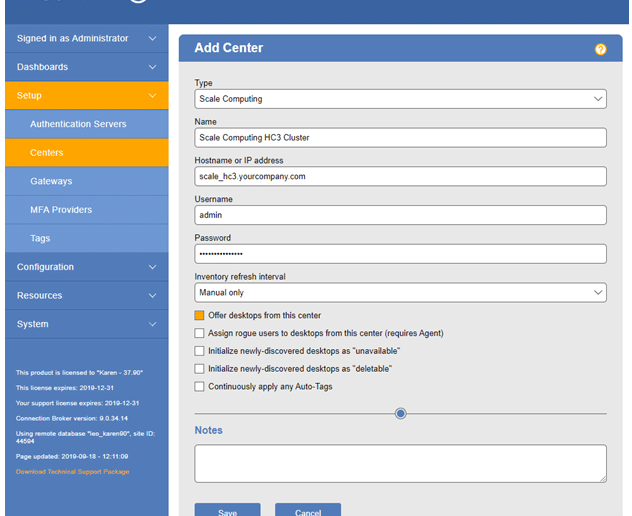Expand the Signed in as Administrator menu
The image size is (632, 516).
pyautogui.click(x=87, y=38)
